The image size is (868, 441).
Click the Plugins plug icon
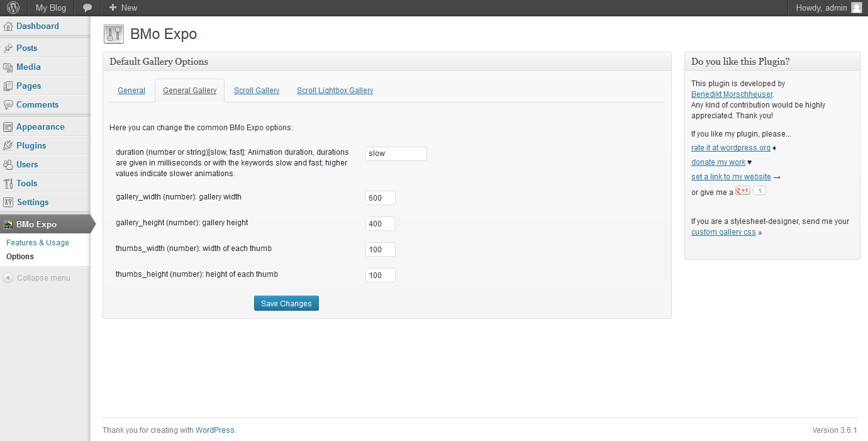click(8, 145)
